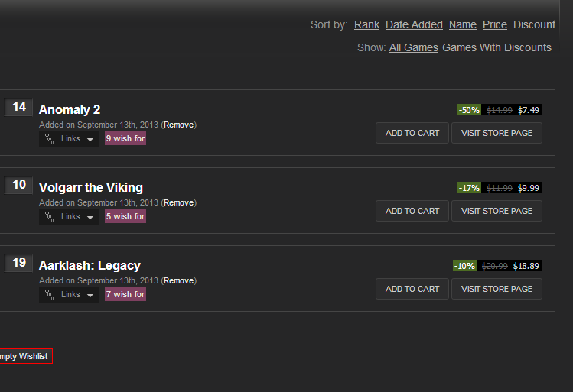
Task: Select Games With Discounts filter
Action: (x=496, y=47)
